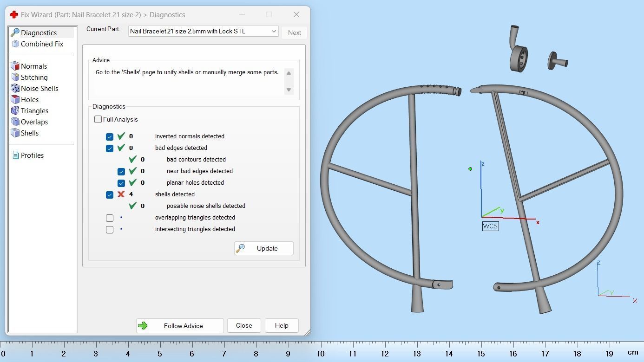The width and height of the screenshot is (644, 362).
Task: Go to the Stitching page
Action: pyautogui.click(x=34, y=77)
